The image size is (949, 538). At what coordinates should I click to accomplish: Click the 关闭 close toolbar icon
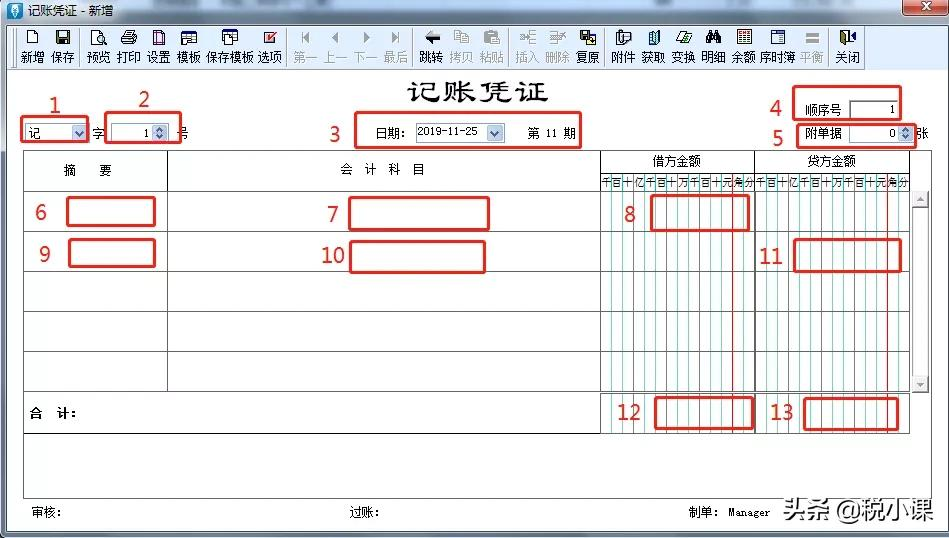tap(847, 47)
